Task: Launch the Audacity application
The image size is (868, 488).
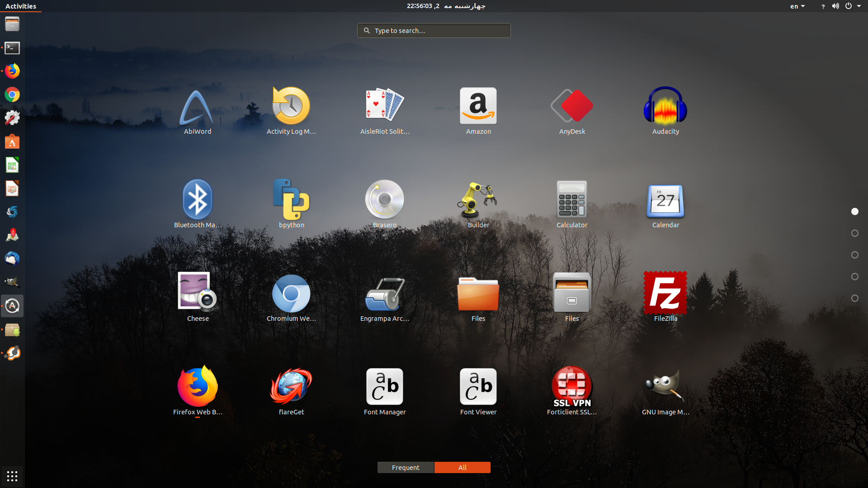Action: pyautogui.click(x=665, y=107)
